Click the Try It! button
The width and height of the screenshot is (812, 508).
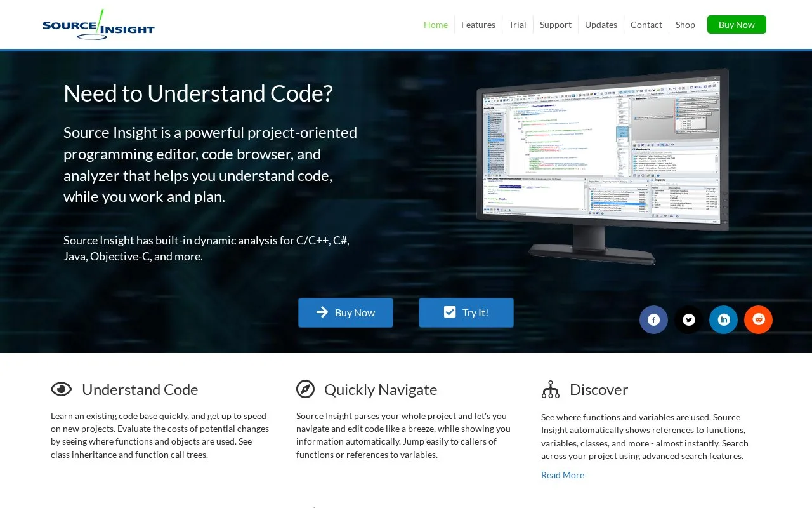pyautogui.click(x=466, y=312)
